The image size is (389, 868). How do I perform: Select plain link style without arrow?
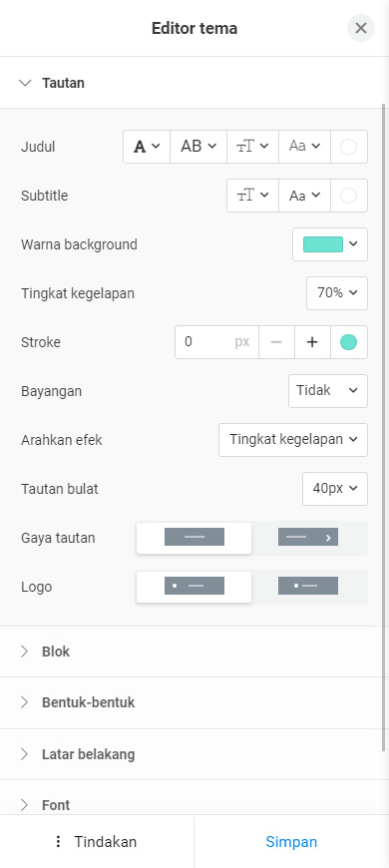(x=194, y=538)
